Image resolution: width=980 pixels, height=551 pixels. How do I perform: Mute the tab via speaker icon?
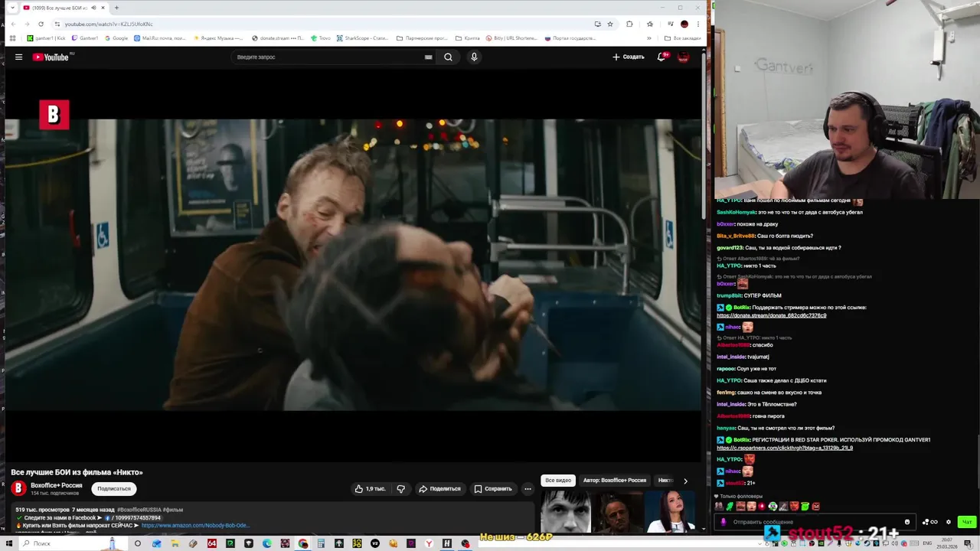click(94, 8)
